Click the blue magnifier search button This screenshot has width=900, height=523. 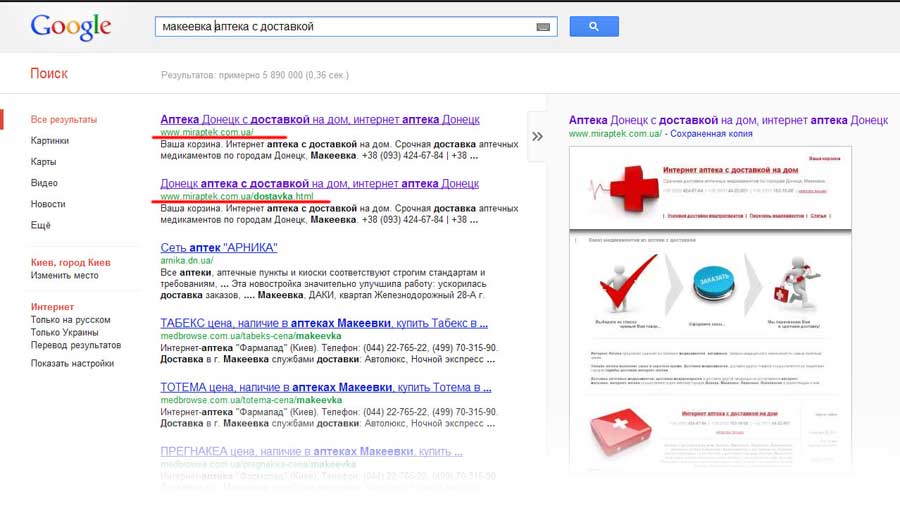[x=594, y=26]
